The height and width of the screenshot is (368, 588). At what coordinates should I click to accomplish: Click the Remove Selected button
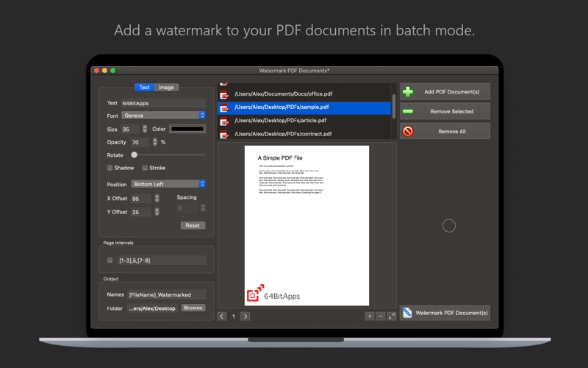coord(445,112)
